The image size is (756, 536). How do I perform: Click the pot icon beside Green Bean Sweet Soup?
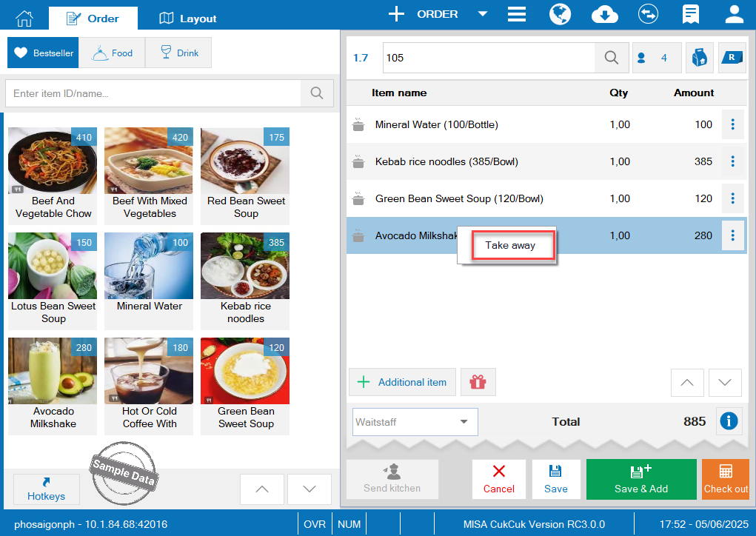358,198
